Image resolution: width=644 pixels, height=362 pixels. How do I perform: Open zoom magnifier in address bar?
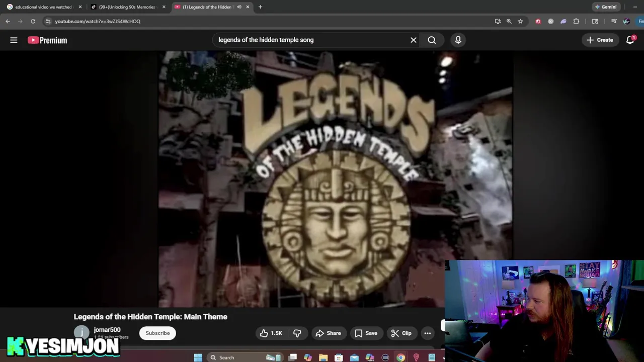click(509, 21)
